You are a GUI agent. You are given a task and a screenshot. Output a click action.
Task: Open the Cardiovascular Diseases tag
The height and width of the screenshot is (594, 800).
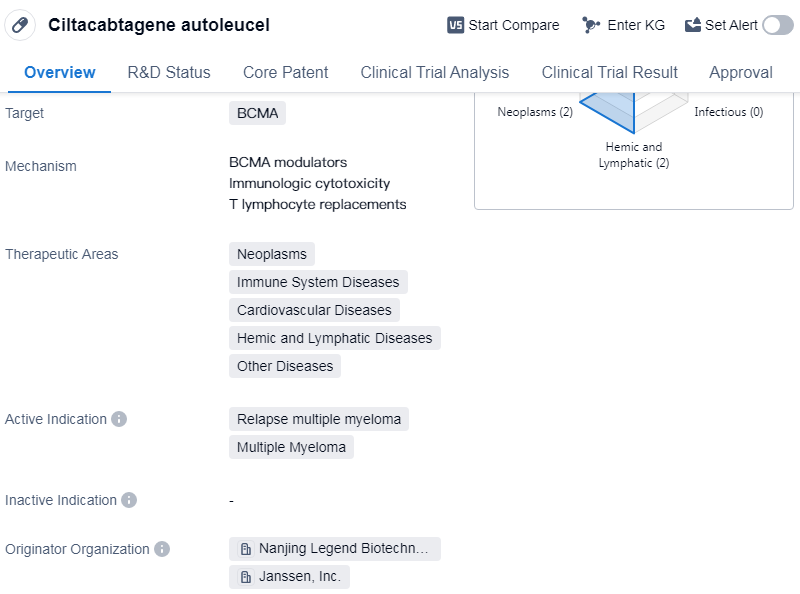click(314, 310)
